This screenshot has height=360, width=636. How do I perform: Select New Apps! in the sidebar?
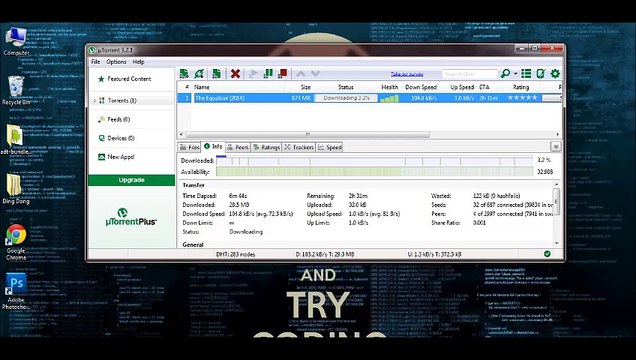(x=120, y=156)
